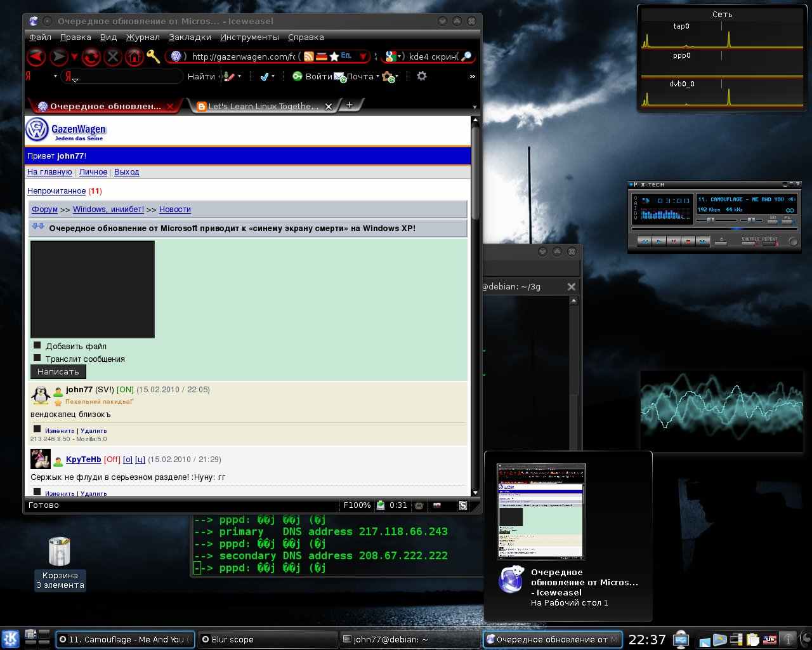
Task: Click the Почта mail icon on Yandex bar
Action: [339, 77]
